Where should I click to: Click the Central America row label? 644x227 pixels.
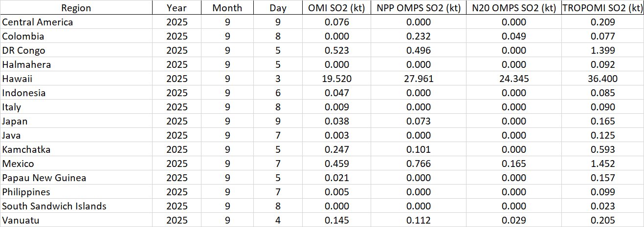tap(38, 22)
